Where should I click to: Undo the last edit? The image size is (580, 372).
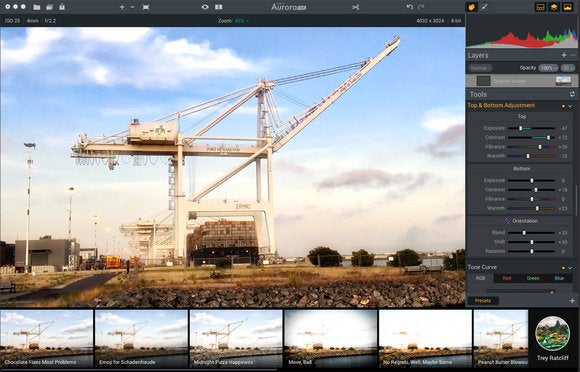pyautogui.click(x=409, y=7)
